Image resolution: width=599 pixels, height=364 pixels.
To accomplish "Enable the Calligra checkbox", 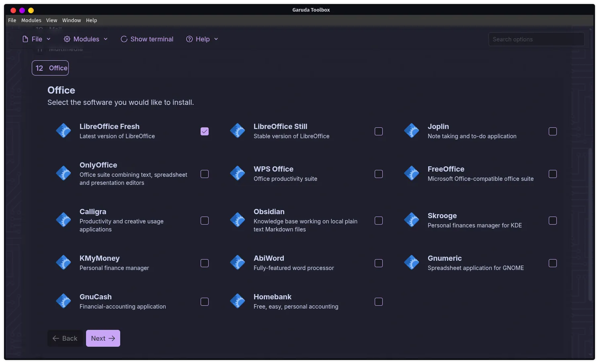I will (x=205, y=221).
